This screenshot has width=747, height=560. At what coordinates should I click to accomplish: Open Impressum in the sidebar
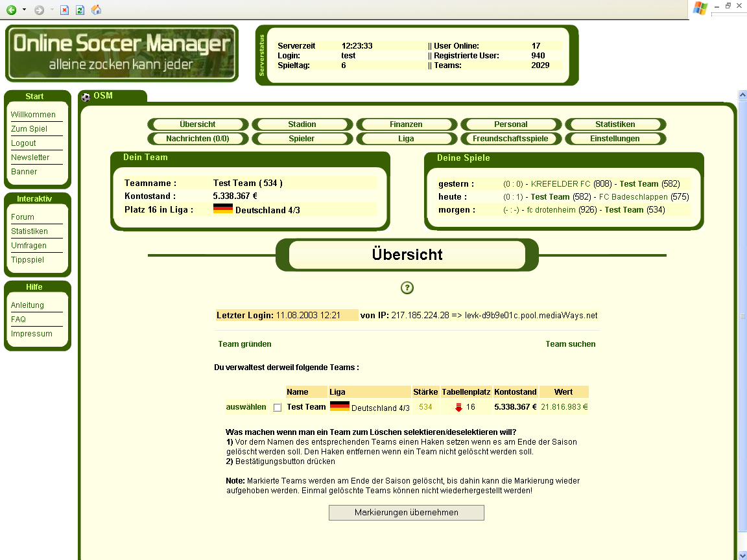point(31,334)
